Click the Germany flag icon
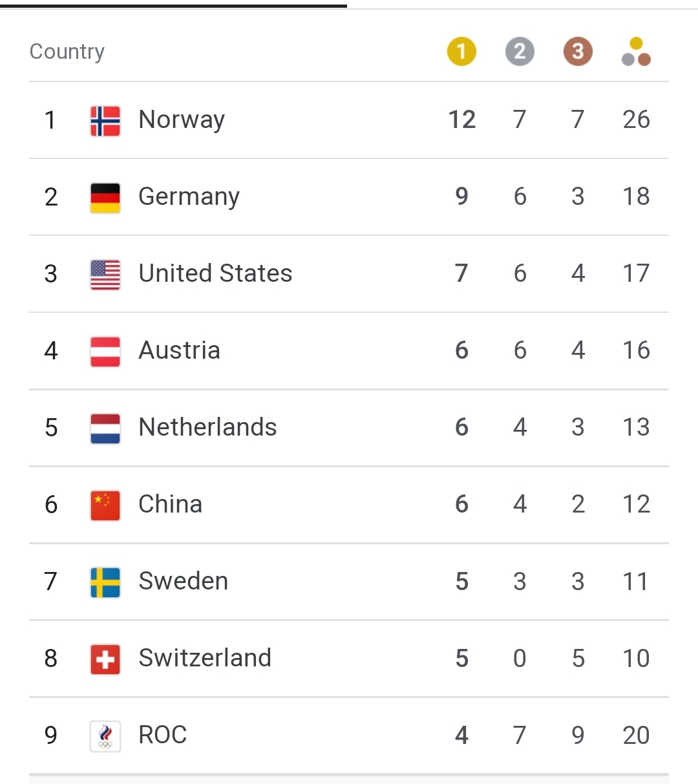This screenshot has height=784, width=698. [x=105, y=198]
